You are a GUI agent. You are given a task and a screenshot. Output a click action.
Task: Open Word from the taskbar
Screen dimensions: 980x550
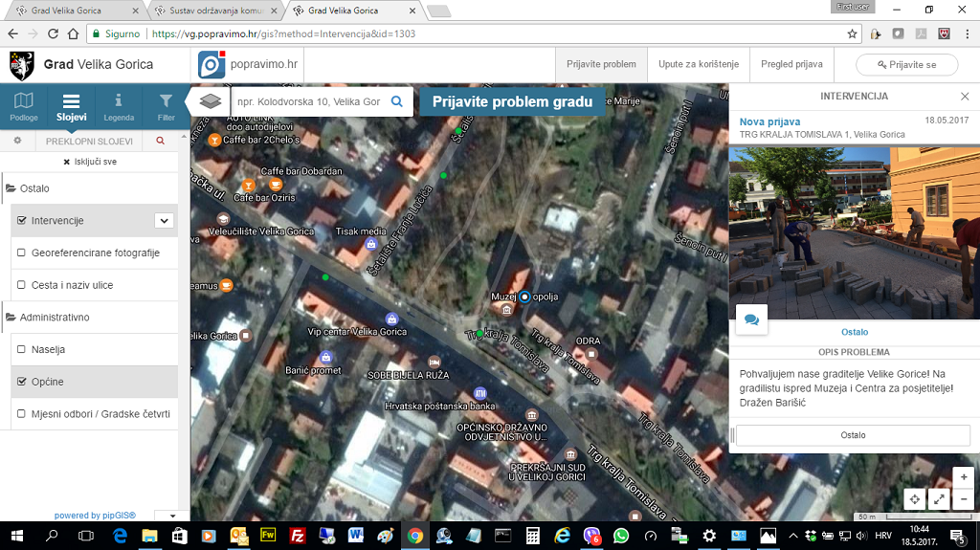tap(356, 536)
